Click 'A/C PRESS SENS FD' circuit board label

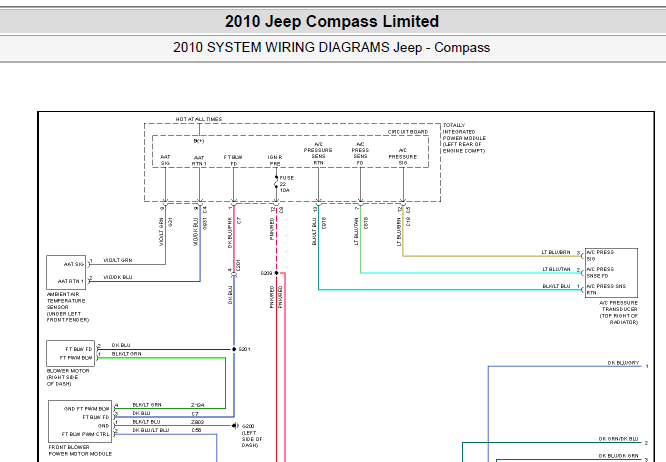pyautogui.click(x=360, y=153)
